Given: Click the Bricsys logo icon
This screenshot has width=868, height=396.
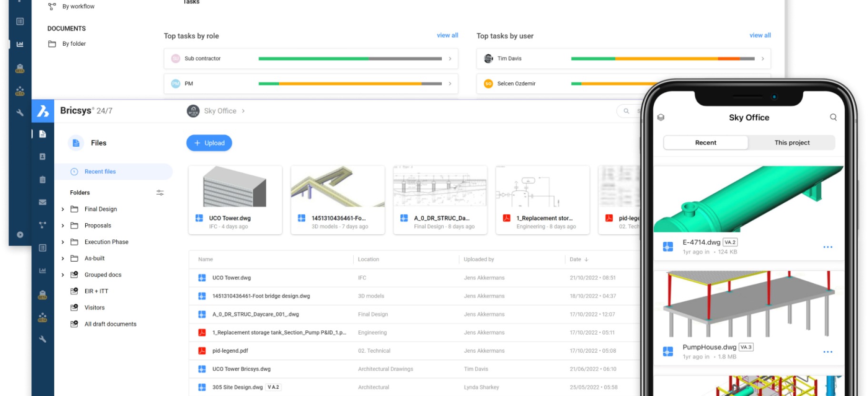Looking at the screenshot, I should tap(43, 111).
